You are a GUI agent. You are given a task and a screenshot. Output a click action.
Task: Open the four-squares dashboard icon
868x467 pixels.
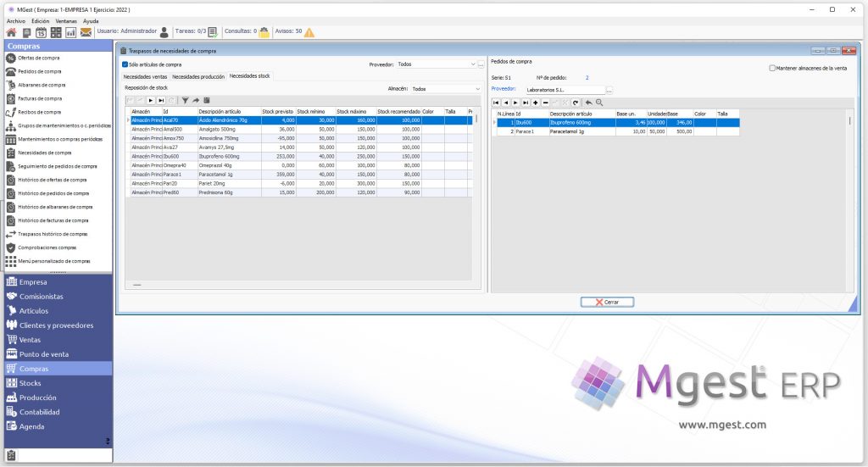click(x=56, y=33)
